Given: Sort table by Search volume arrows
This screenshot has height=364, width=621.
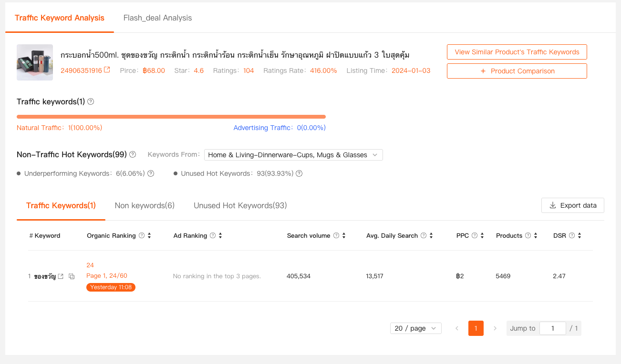Looking at the screenshot, I should pos(344,235).
